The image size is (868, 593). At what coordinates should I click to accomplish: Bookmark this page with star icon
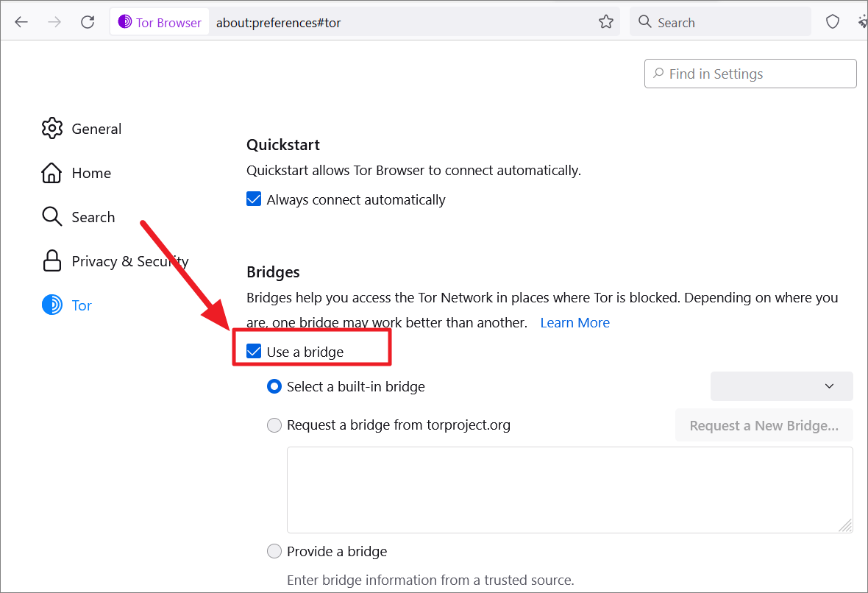click(x=606, y=22)
